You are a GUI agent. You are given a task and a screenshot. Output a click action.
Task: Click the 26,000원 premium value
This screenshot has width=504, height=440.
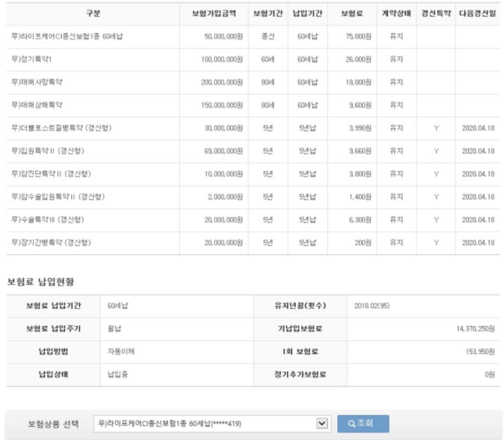358,60
